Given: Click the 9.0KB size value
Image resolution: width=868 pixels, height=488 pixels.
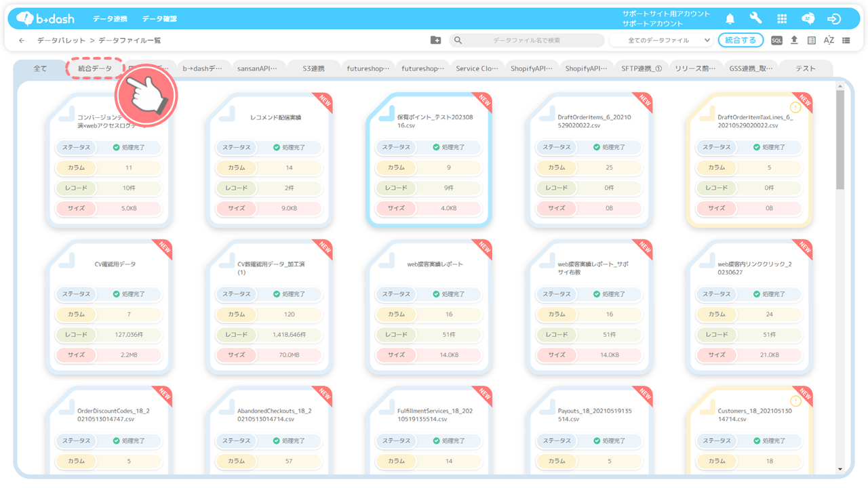Looking at the screenshot, I should 289,208.
